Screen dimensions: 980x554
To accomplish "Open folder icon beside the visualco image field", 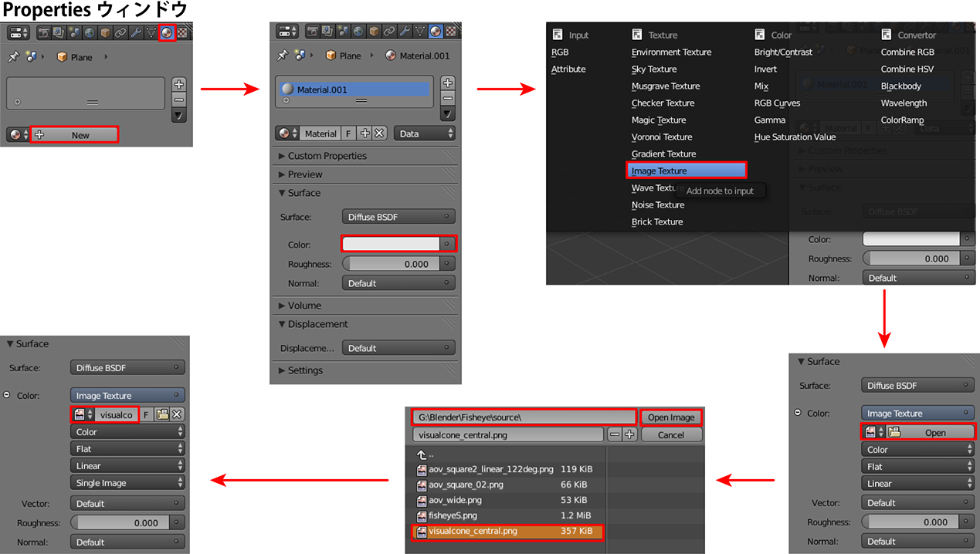I will [x=162, y=414].
